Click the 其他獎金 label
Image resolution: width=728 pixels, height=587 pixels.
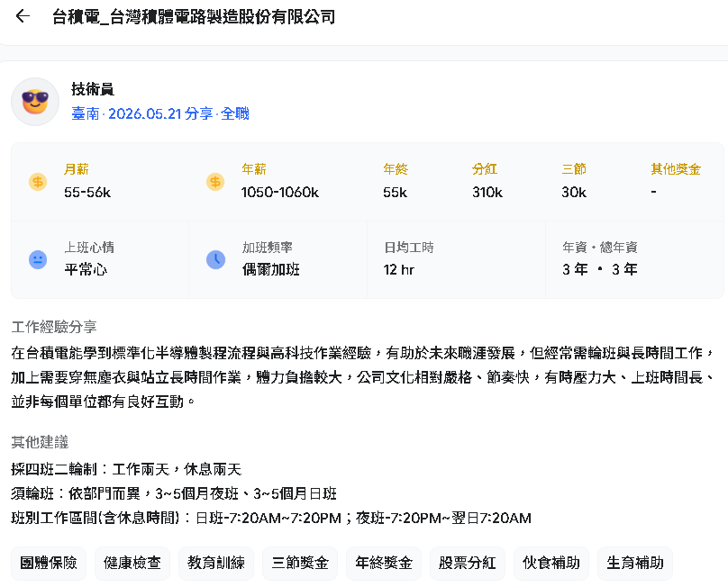coord(676,169)
